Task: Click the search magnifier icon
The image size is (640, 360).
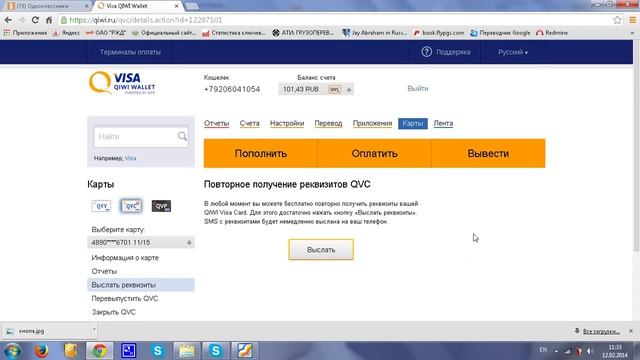Action: (182, 136)
